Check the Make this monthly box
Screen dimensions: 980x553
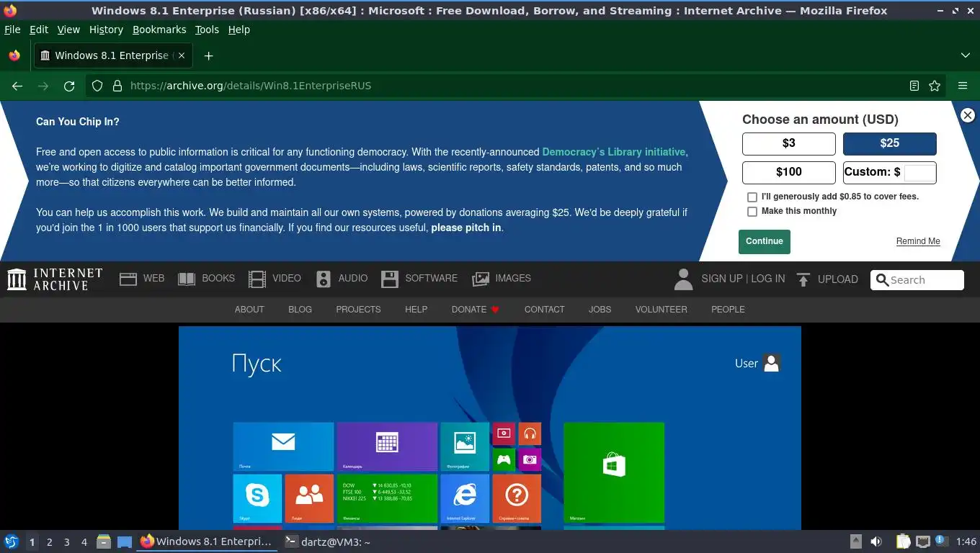752,212
